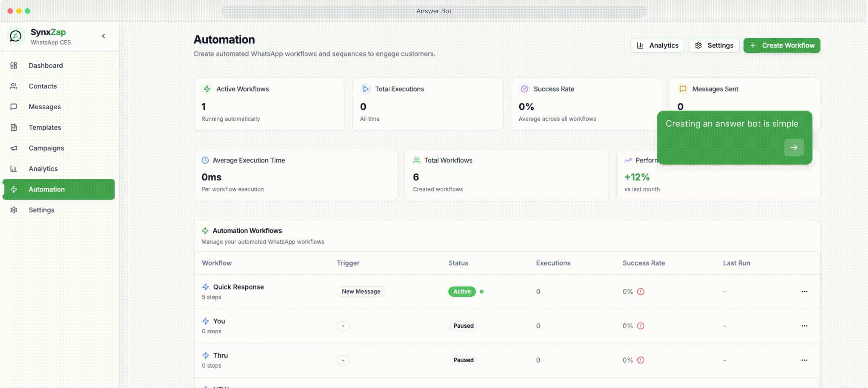Open Settings label in the sidebar
868x388 pixels.
pos(41,210)
